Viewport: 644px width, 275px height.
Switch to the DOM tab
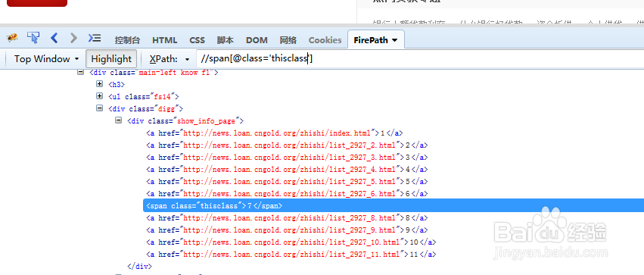(x=257, y=40)
